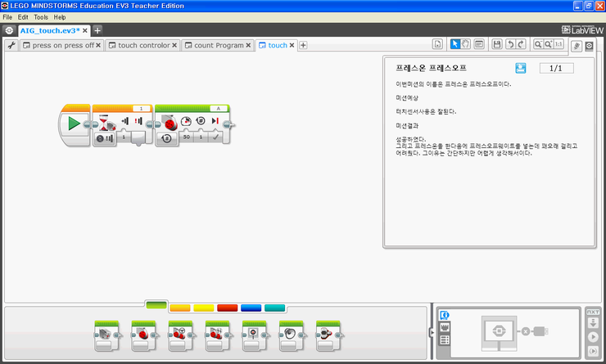Select the orange Flow Control palette tab
The height and width of the screenshot is (364, 606).
coord(180,308)
